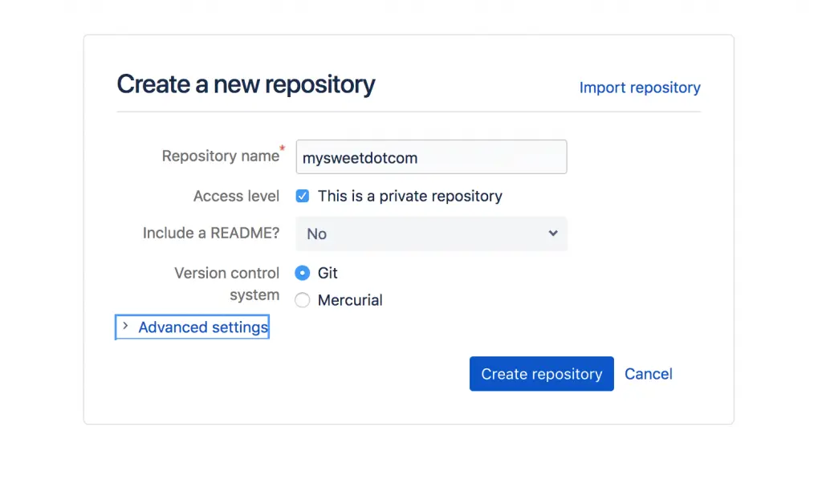Click the 'Include a README?' label
This screenshot has width=822, height=504.
pos(211,233)
